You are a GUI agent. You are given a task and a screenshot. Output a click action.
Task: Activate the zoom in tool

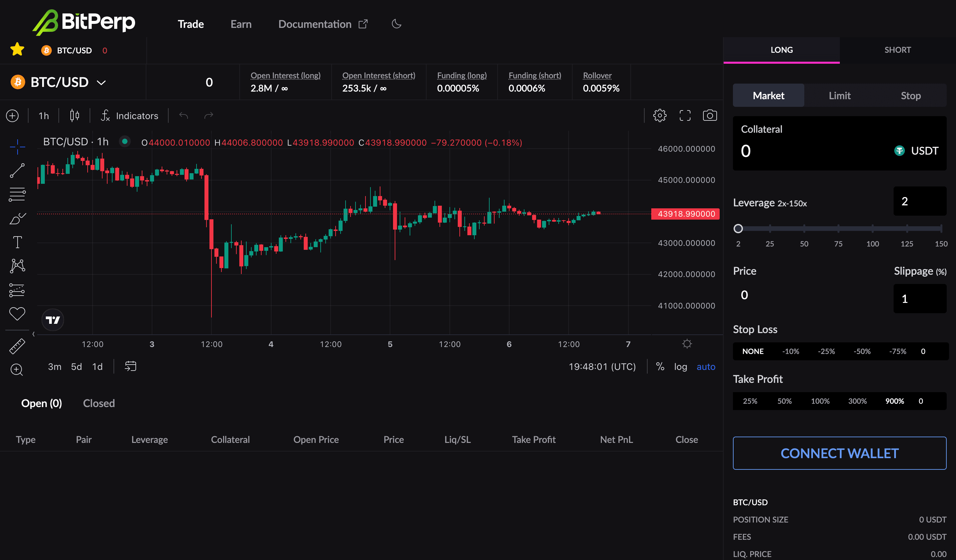coord(17,369)
